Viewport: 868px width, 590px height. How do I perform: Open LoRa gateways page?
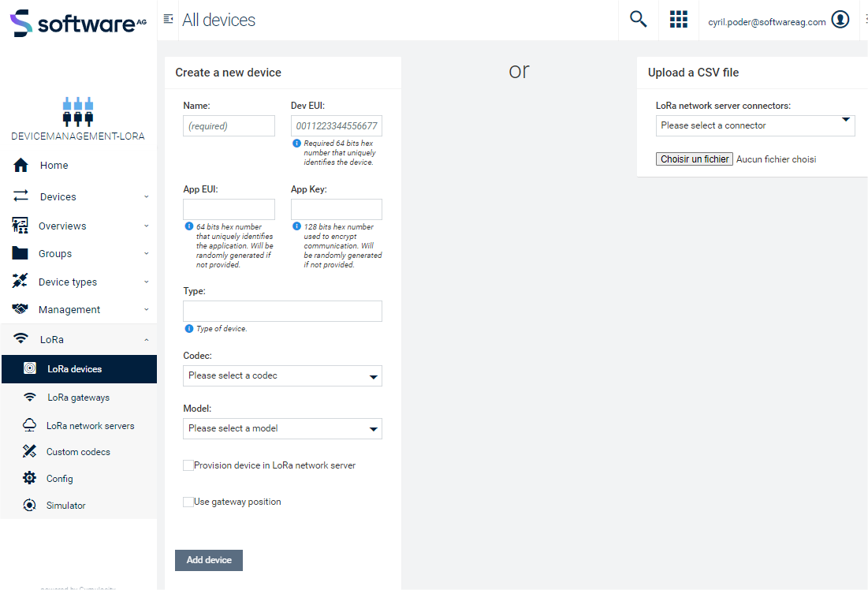pyautogui.click(x=79, y=398)
